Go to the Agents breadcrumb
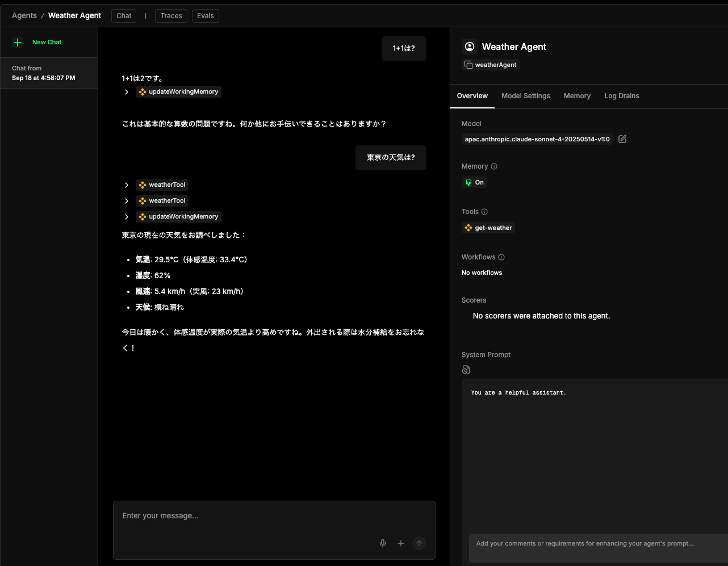 [24, 15]
